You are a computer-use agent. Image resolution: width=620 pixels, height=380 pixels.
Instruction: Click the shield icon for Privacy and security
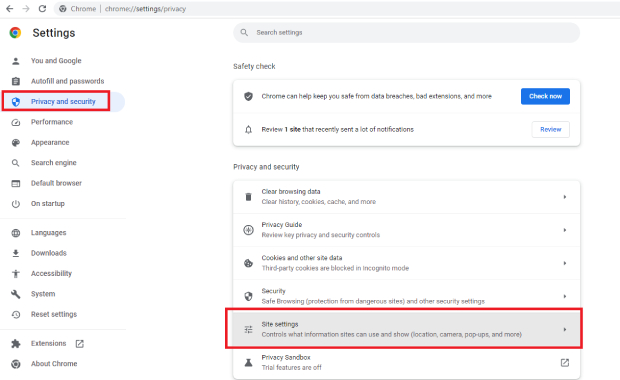tap(15, 102)
